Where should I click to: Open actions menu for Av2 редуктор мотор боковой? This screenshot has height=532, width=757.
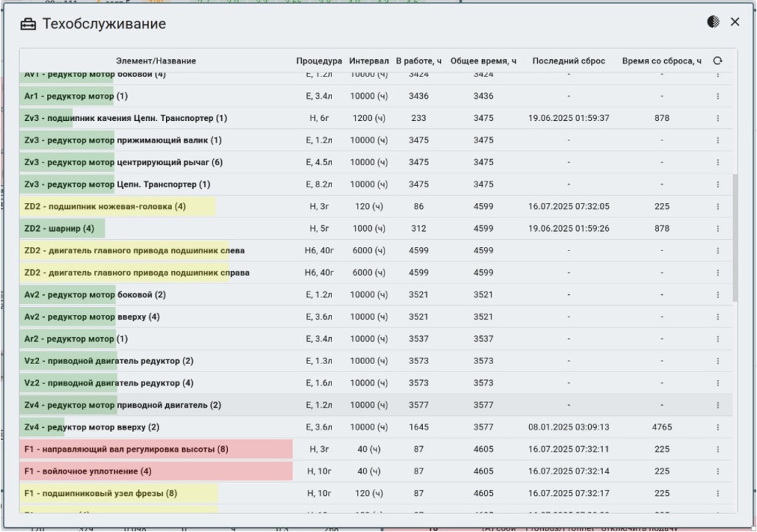717,295
